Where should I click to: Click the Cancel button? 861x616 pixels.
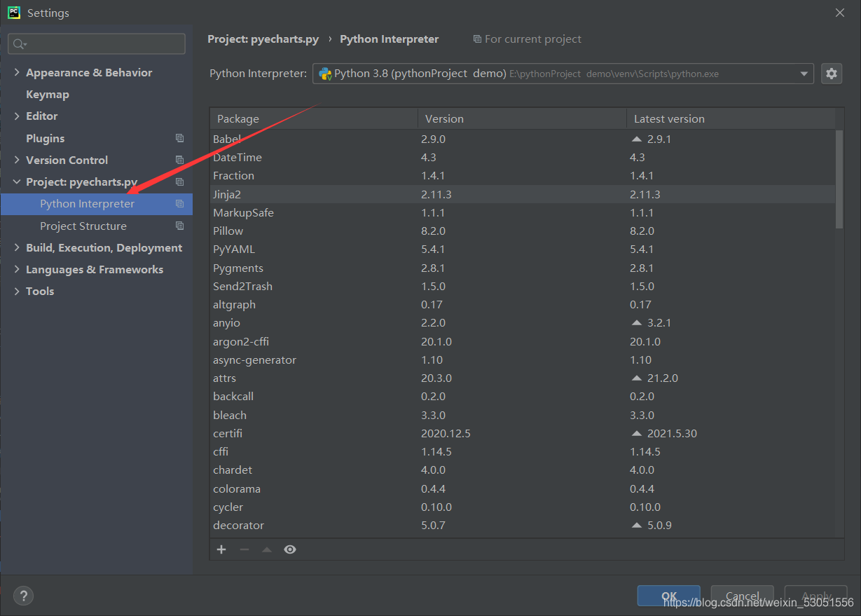tap(743, 596)
